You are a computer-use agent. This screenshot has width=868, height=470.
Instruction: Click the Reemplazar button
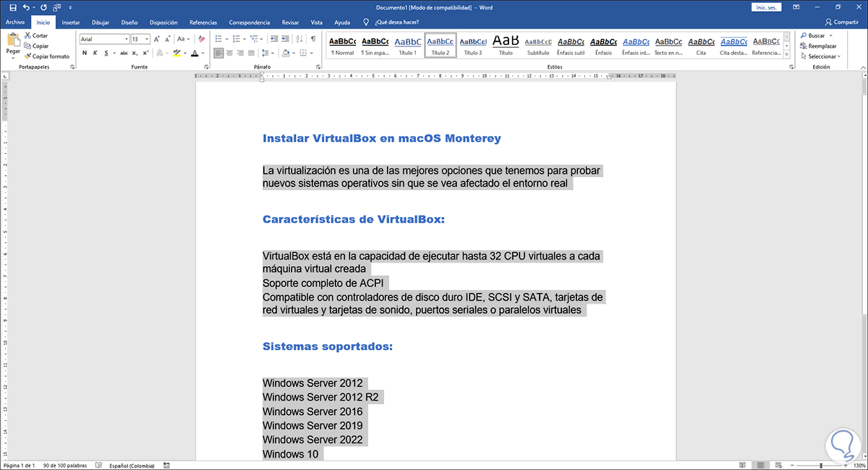[x=818, y=46]
